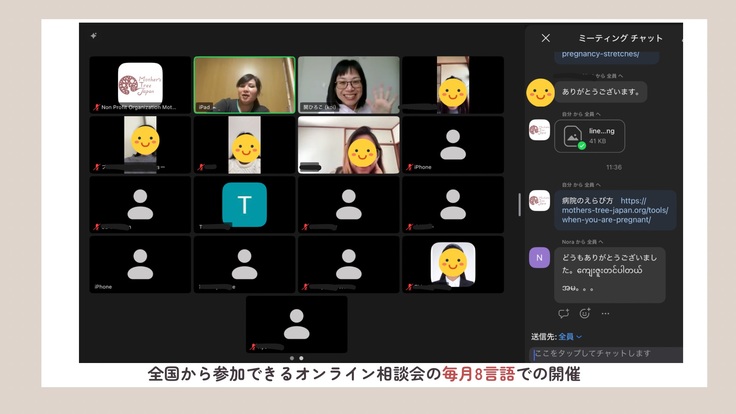
Task: Click the ありがとうございます chat message
Action: coord(601,91)
